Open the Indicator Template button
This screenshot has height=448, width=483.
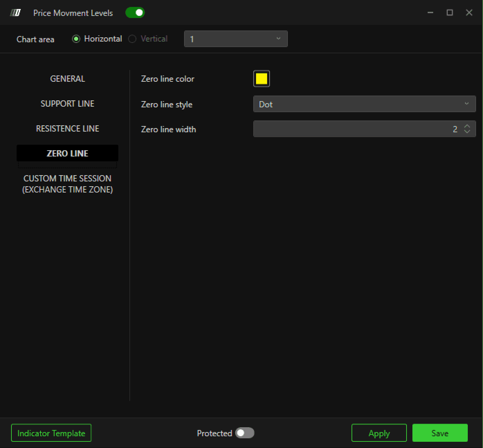(51, 433)
